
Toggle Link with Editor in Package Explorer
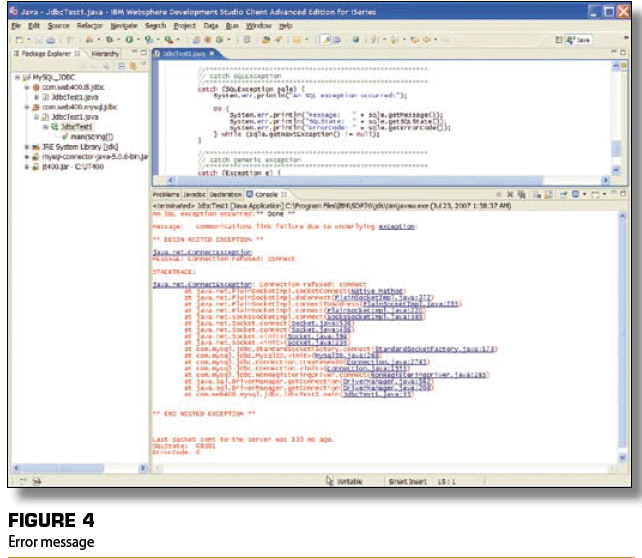[x=133, y=66]
